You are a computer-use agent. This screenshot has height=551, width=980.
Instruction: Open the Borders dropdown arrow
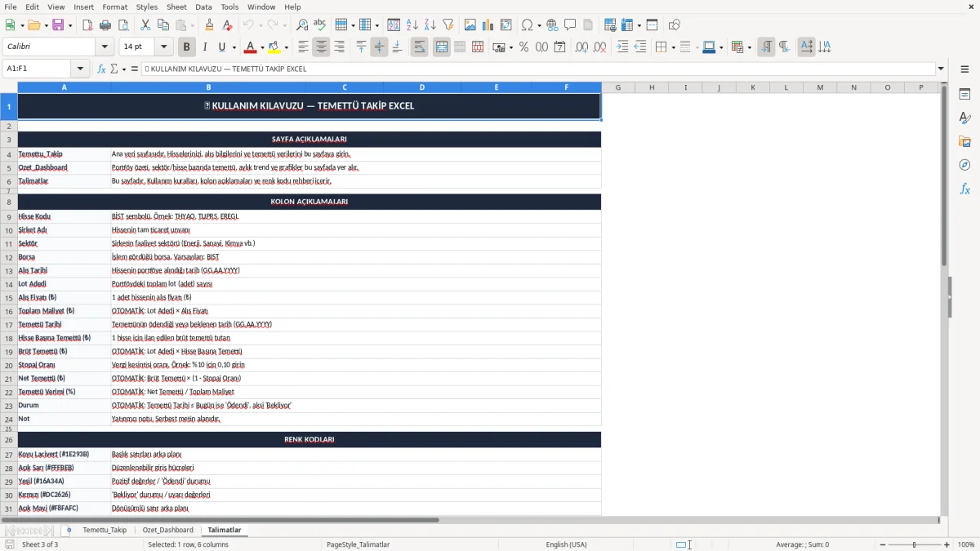click(x=672, y=47)
